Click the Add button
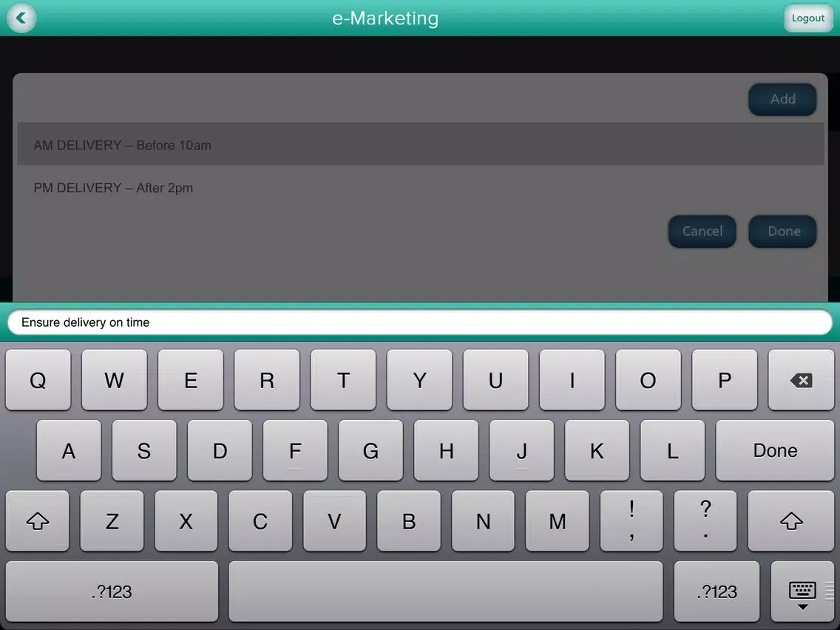This screenshot has height=630, width=840. (x=782, y=99)
